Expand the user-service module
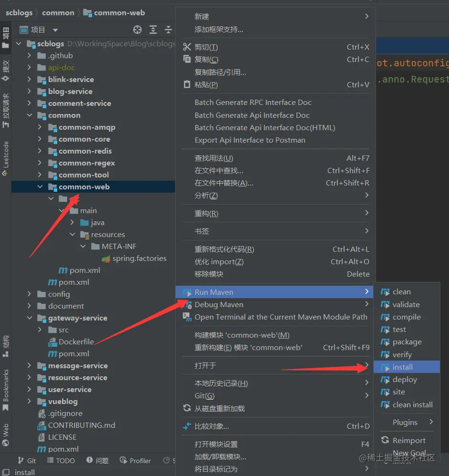Viewport: 449px width, 476px height. (29, 389)
